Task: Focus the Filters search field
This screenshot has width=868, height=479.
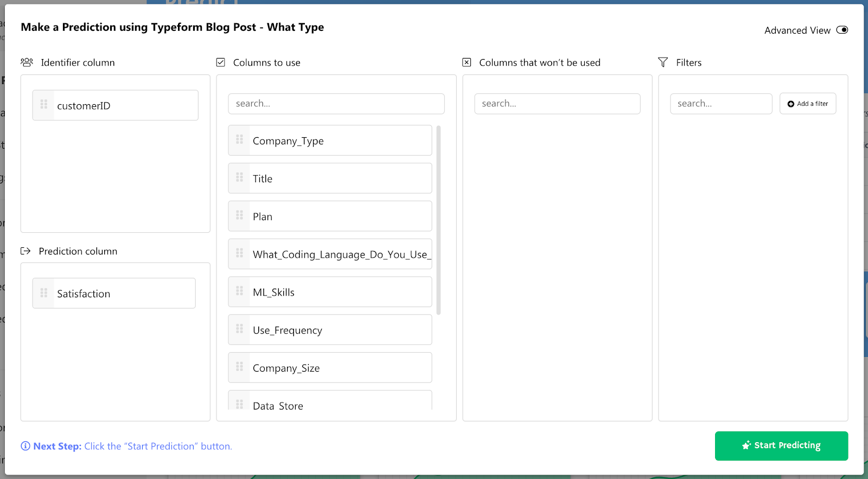Action: tap(721, 104)
